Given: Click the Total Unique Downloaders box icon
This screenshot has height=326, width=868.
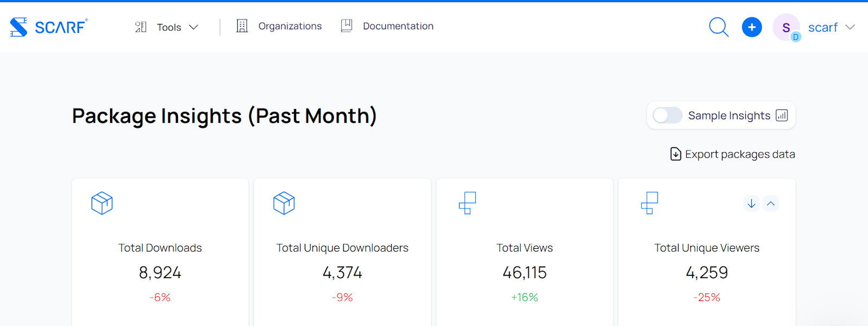Looking at the screenshot, I should point(284,203).
